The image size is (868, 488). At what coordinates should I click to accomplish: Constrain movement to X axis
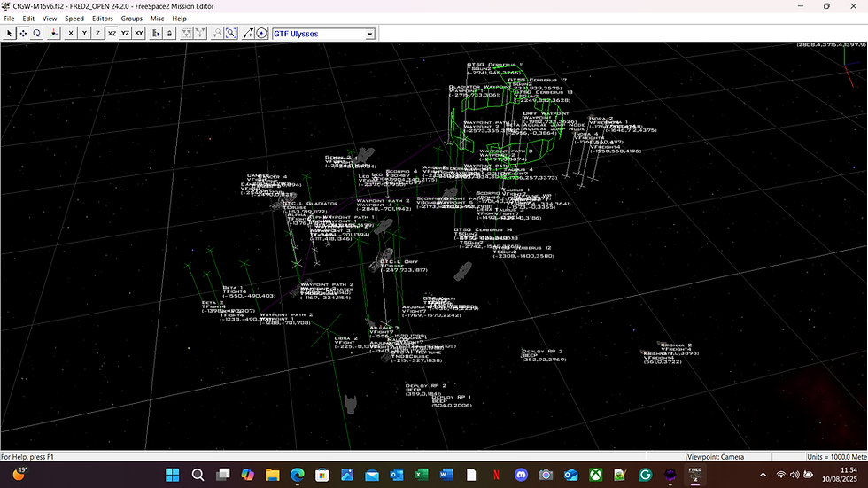(71, 33)
